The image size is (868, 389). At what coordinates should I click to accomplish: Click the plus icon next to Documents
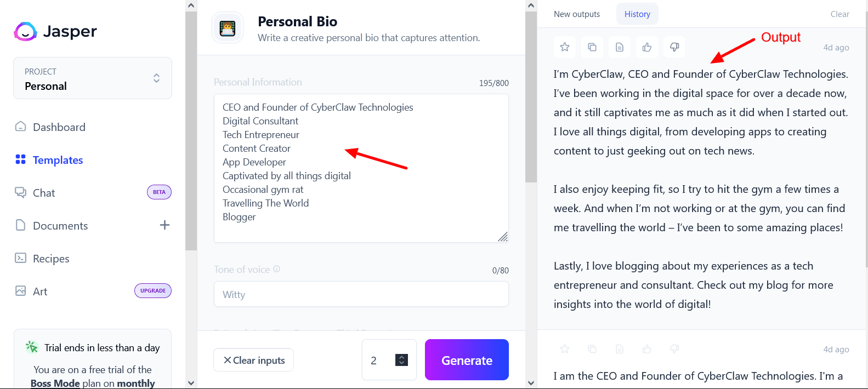point(164,225)
